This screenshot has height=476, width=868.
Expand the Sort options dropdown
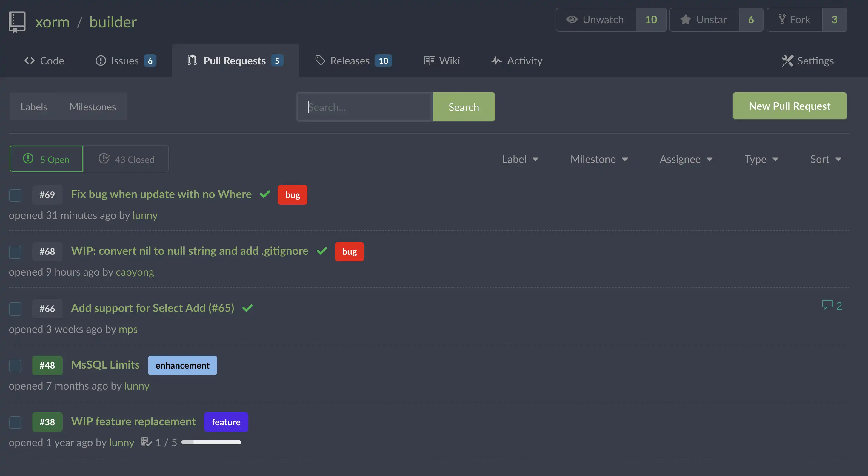point(825,158)
